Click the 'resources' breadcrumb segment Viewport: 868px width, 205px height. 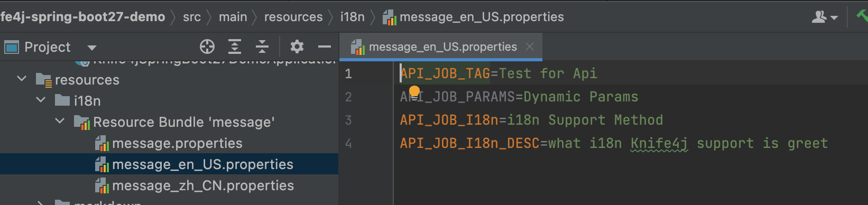click(293, 17)
